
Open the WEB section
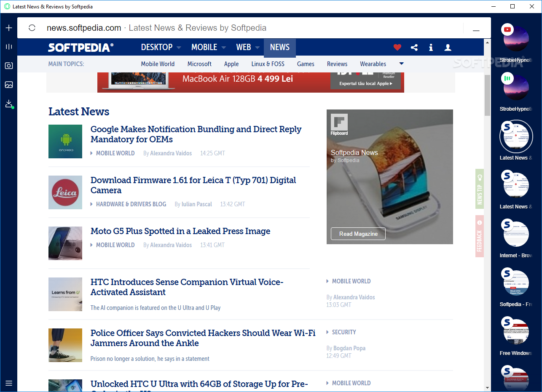(244, 48)
